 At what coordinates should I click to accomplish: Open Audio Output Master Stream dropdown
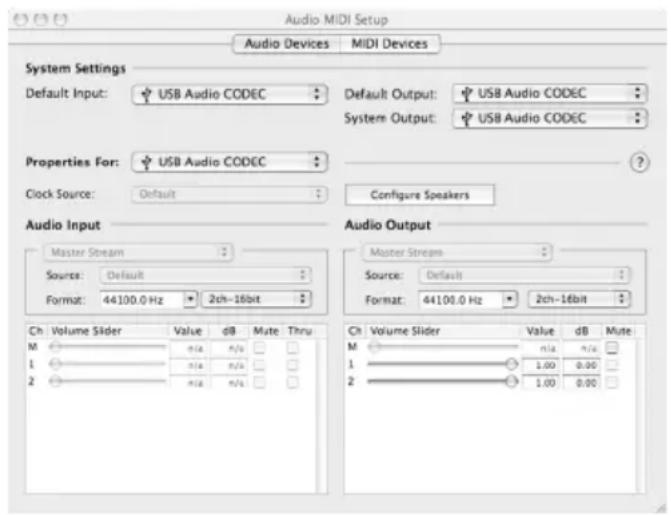tap(457, 252)
